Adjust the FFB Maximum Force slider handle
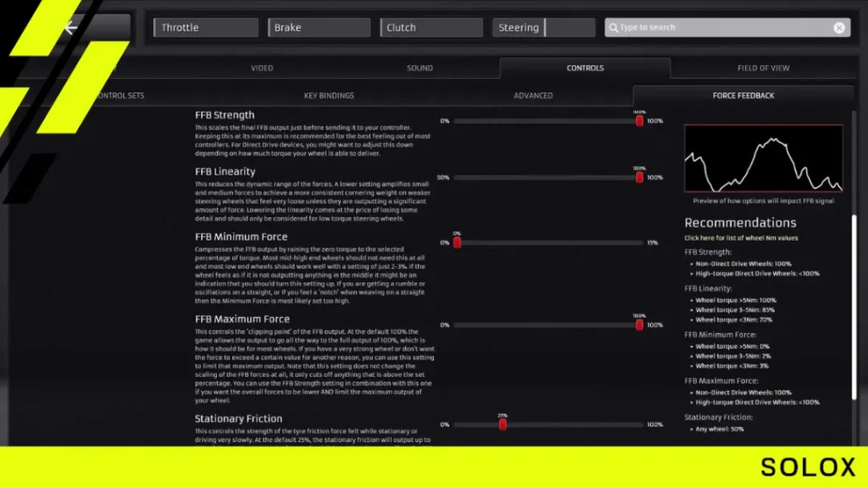 [x=639, y=324]
